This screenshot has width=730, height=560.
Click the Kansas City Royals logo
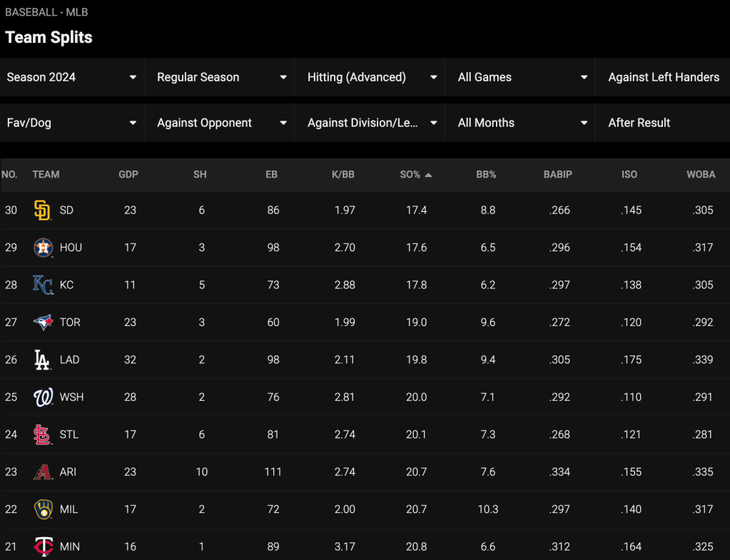(43, 285)
